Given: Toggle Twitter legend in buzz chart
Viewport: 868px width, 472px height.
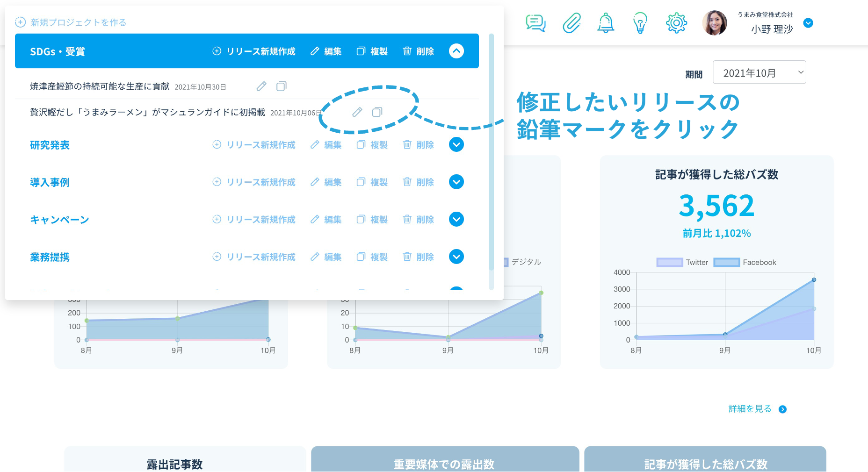Looking at the screenshot, I should pyautogui.click(x=682, y=263).
